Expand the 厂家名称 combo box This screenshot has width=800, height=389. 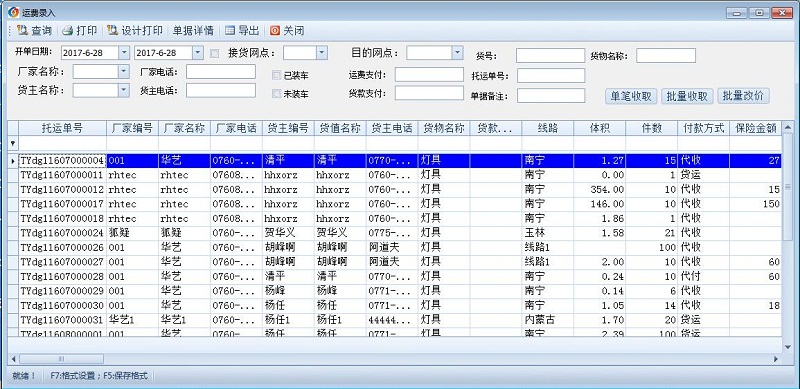click(124, 71)
